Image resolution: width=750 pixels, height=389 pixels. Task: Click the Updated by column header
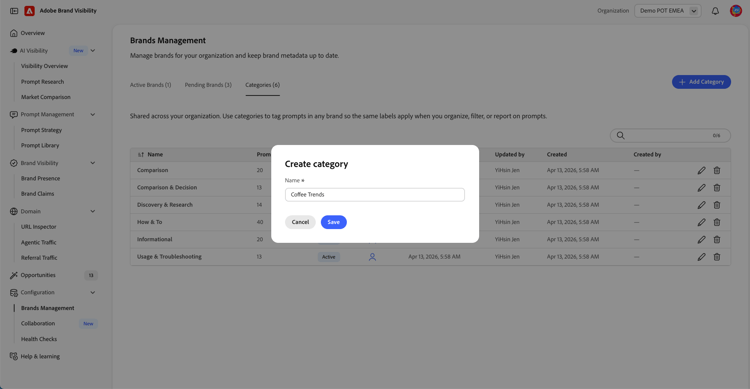coord(510,155)
